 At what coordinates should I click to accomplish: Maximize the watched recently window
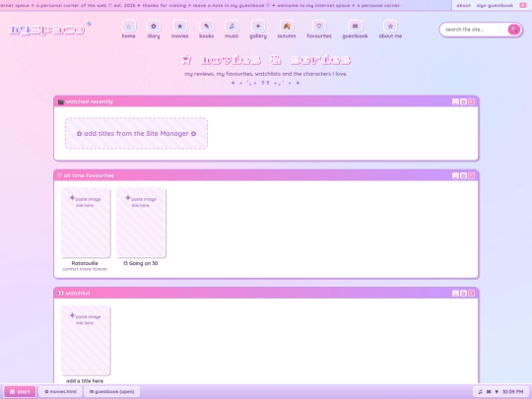coord(463,101)
